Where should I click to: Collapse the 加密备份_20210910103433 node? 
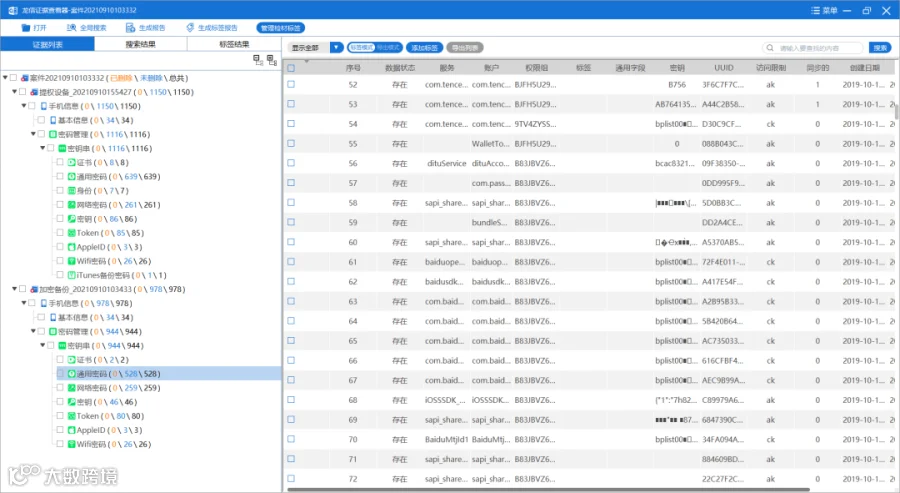(14, 289)
